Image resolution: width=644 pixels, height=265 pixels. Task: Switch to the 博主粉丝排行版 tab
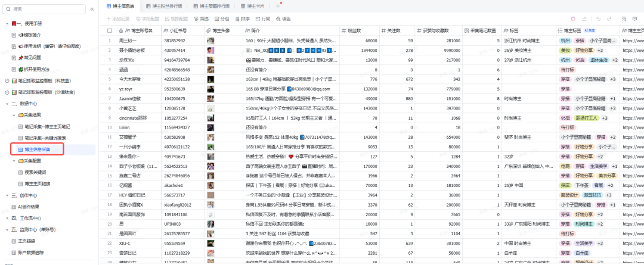click(163, 6)
